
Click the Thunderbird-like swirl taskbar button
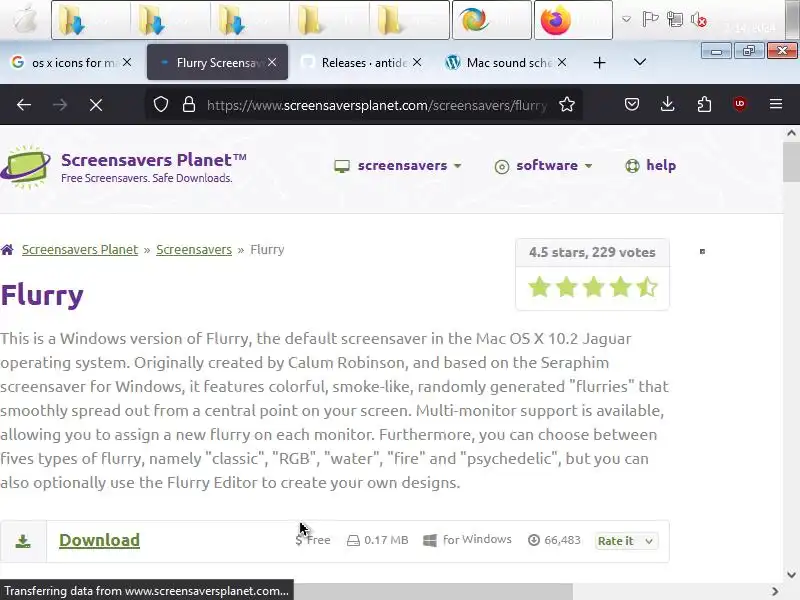pyautogui.click(x=492, y=20)
